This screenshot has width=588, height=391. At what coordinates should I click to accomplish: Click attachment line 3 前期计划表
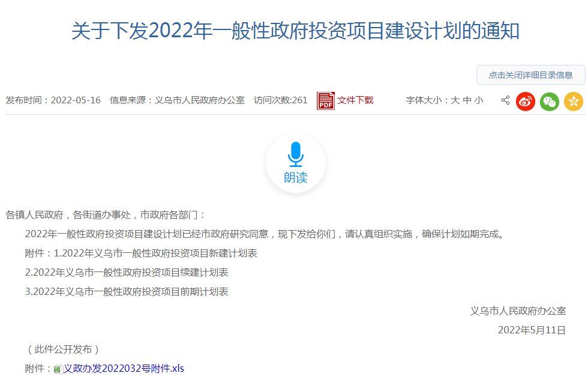(x=127, y=291)
